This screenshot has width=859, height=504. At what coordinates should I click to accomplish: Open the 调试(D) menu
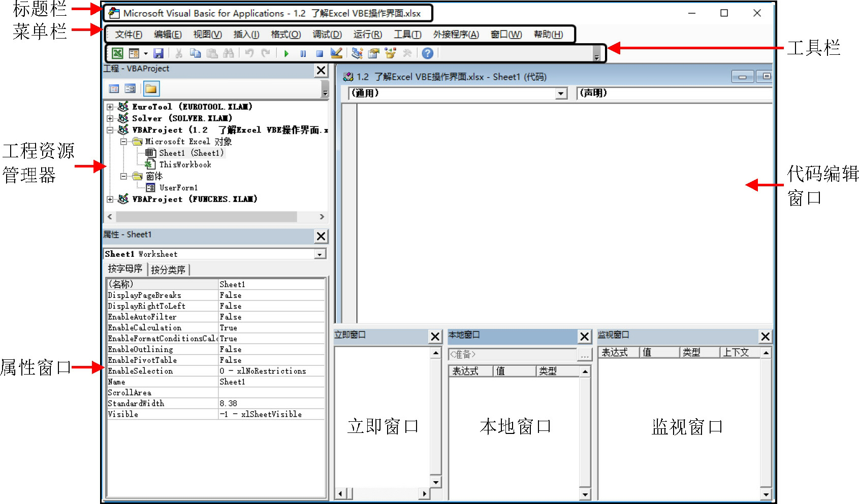tap(327, 35)
